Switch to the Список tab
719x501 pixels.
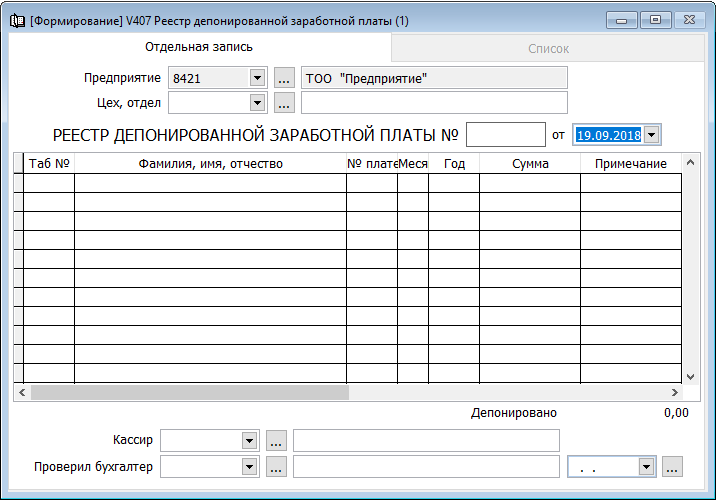(x=548, y=48)
